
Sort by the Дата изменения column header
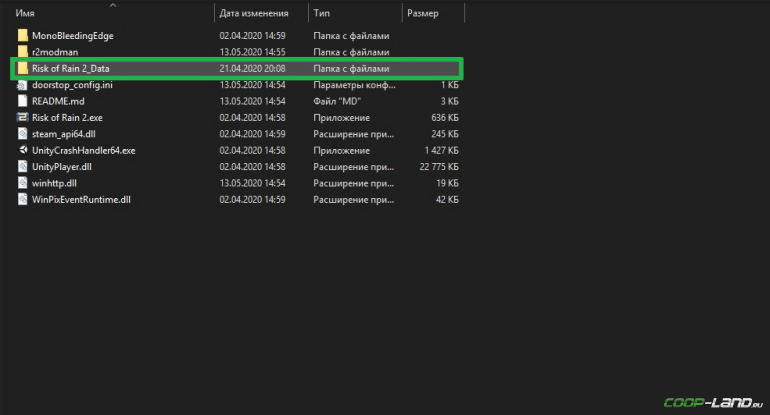[254, 14]
